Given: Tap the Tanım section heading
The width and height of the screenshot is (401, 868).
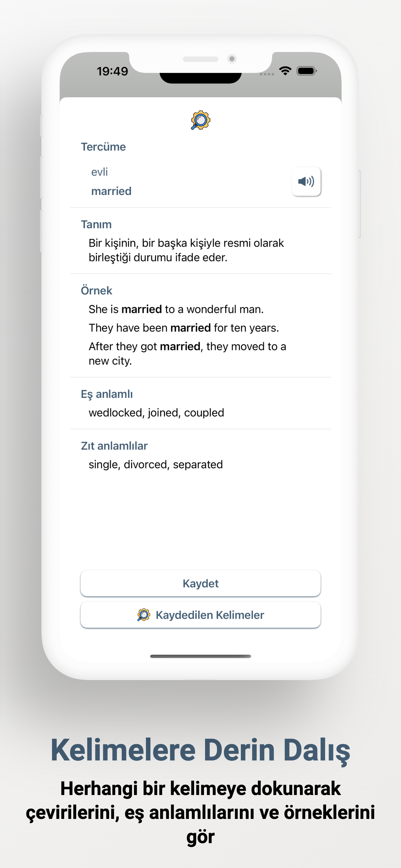Looking at the screenshot, I should point(96,224).
